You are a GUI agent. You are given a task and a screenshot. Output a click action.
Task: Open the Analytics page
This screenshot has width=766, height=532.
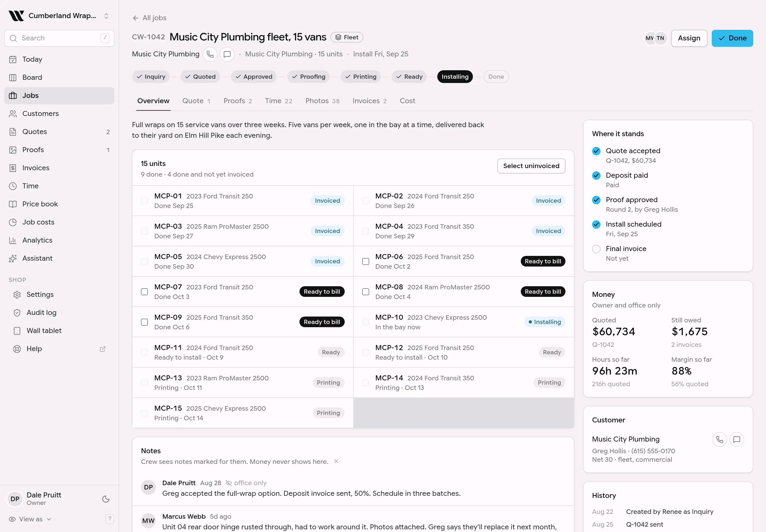click(x=59, y=240)
